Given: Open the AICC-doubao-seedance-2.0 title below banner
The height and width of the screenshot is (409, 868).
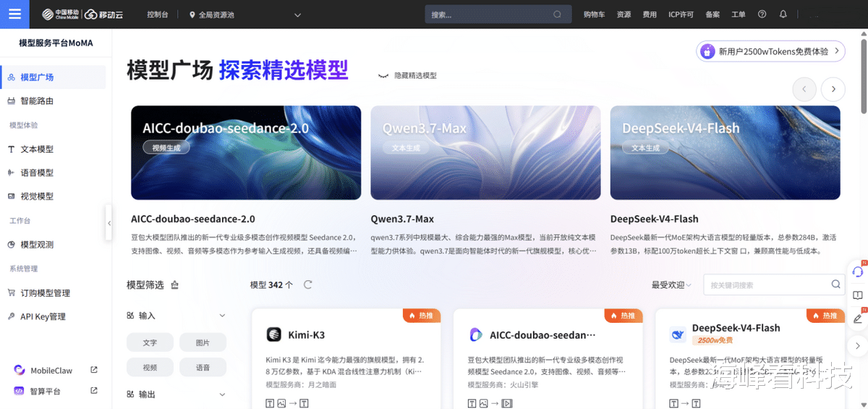Looking at the screenshot, I should point(193,219).
